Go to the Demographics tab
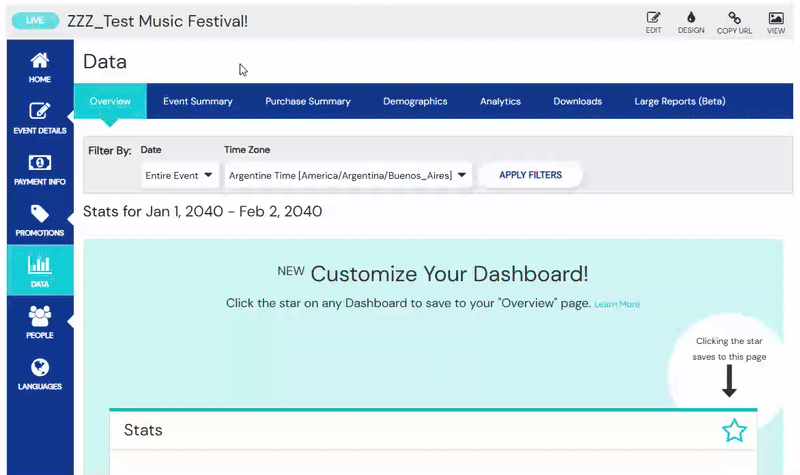The image size is (800, 475). pos(415,101)
